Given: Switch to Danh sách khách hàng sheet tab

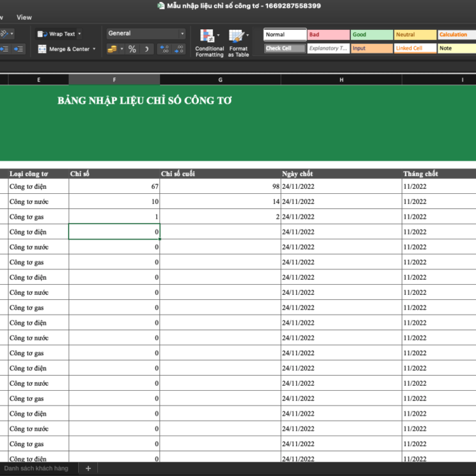Looking at the screenshot, I should click(36, 468).
